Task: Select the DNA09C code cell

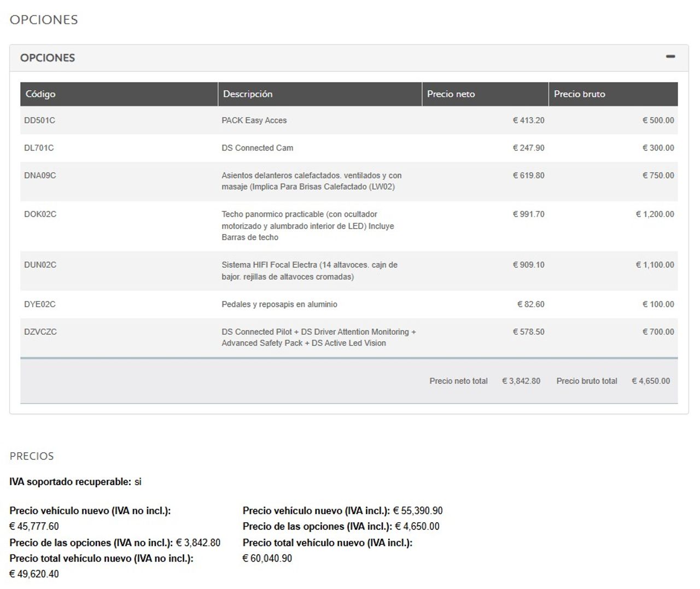Action: (40, 176)
